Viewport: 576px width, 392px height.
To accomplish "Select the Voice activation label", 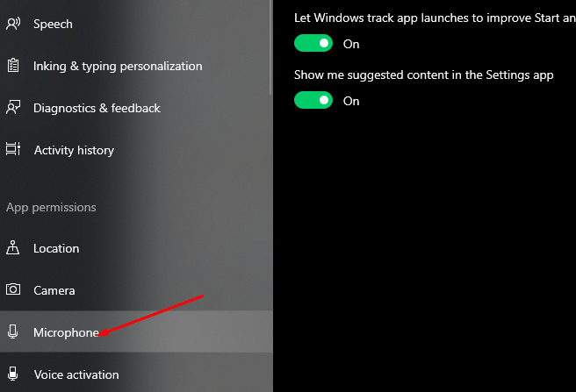I will [x=76, y=374].
